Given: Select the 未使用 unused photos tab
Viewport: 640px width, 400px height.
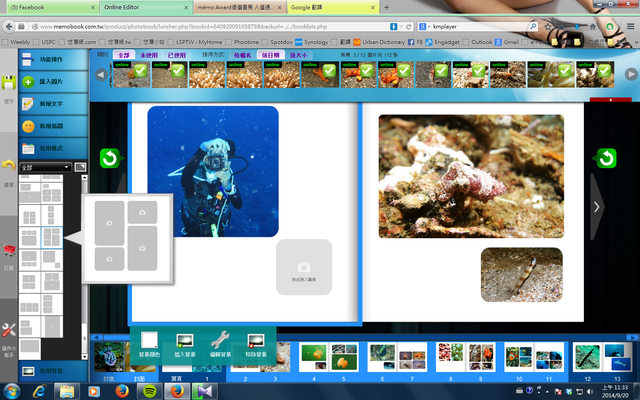Looking at the screenshot, I should tap(149, 55).
